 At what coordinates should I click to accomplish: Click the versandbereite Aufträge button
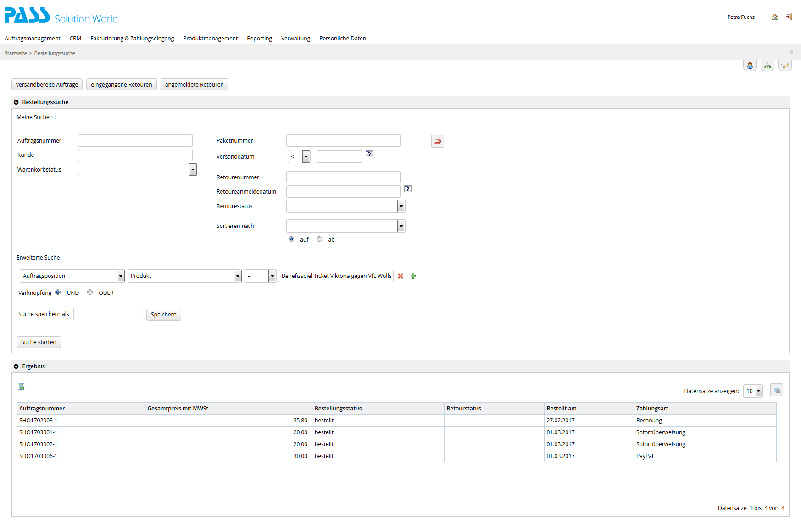coord(47,85)
